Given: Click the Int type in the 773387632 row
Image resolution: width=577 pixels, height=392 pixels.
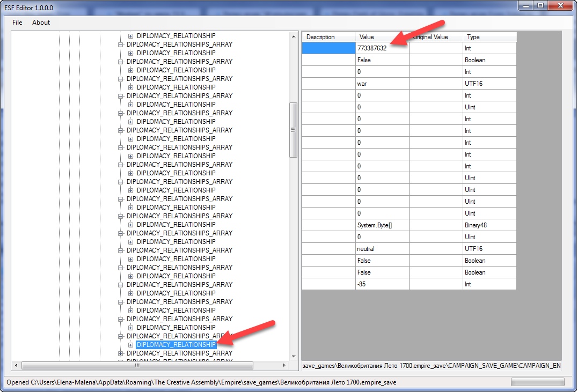Looking at the screenshot, I should click(x=490, y=48).
